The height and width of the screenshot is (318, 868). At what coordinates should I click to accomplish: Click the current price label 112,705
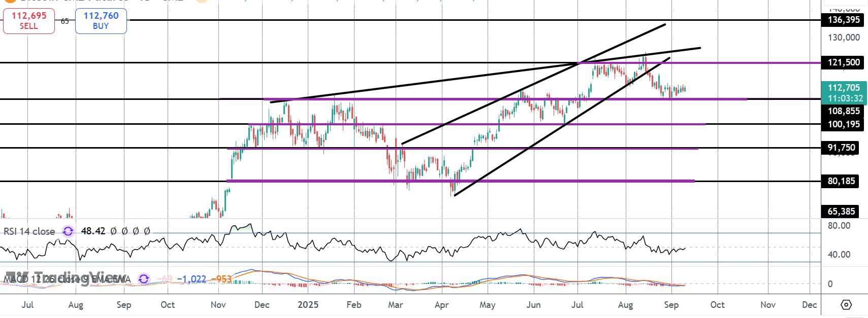coord(844,88)
